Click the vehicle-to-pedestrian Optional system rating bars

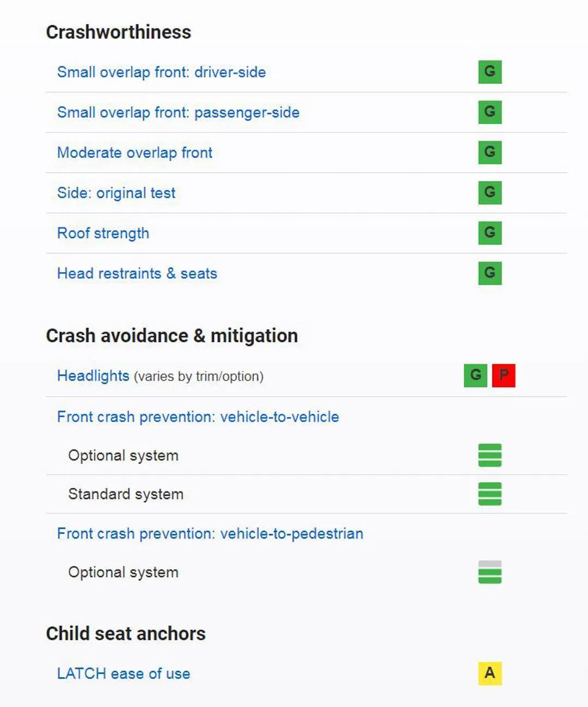[489, 573]
